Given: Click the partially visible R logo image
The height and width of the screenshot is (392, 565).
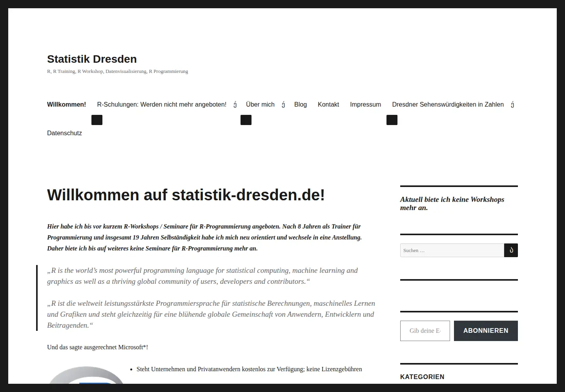Looking at the screenshot, I should (86, 375).
